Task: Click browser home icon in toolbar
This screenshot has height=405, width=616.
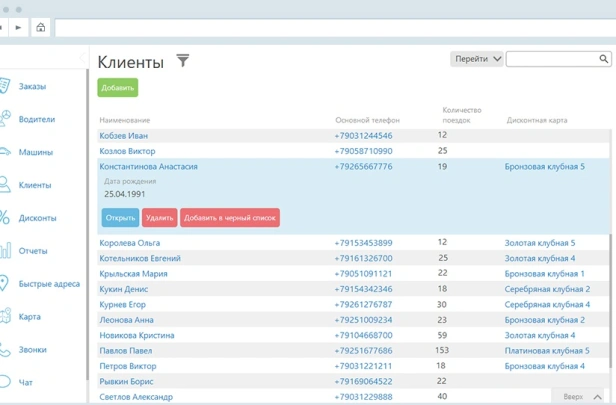Action: point(41,28)
